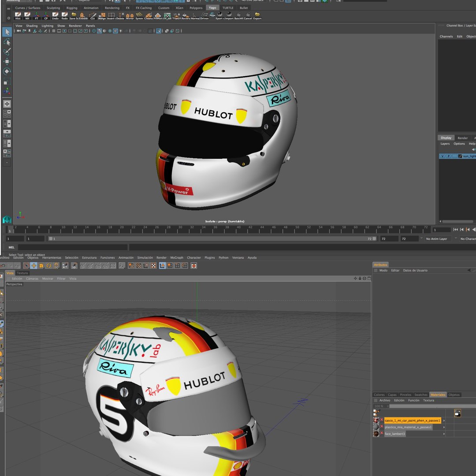The image size is (476, 476).
Task: Toggle use all lights viewport icon
Action: (x=121, y=31)
